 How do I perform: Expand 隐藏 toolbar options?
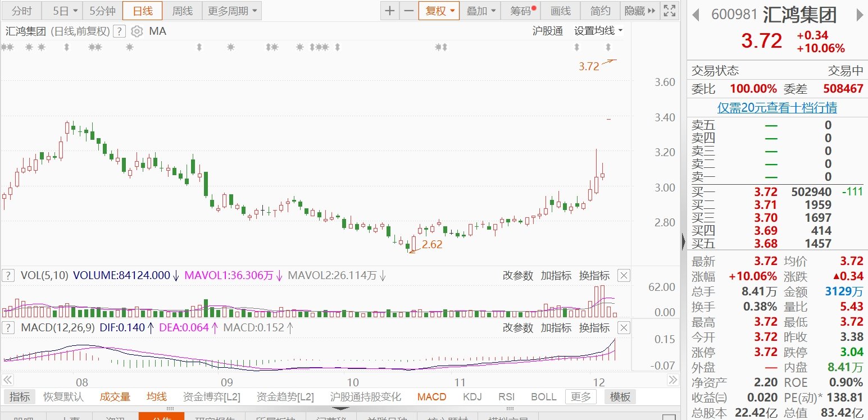(639, 11)
